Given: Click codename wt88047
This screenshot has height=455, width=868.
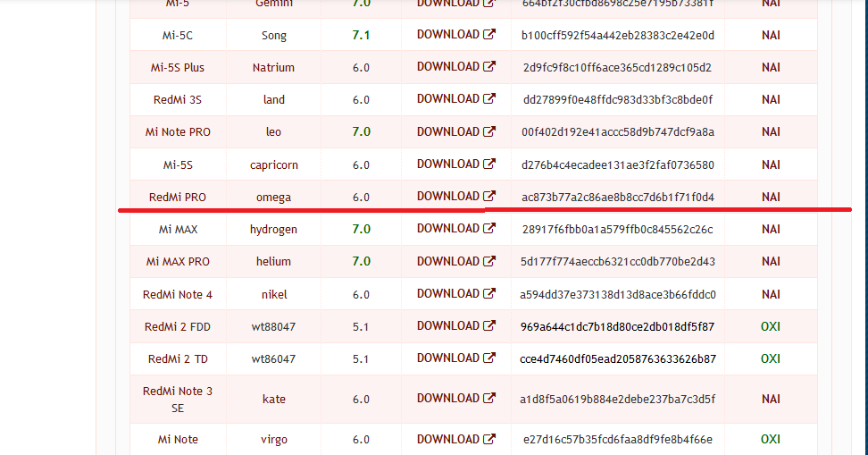Looking at the screenshot, I should tap(273, 327).
